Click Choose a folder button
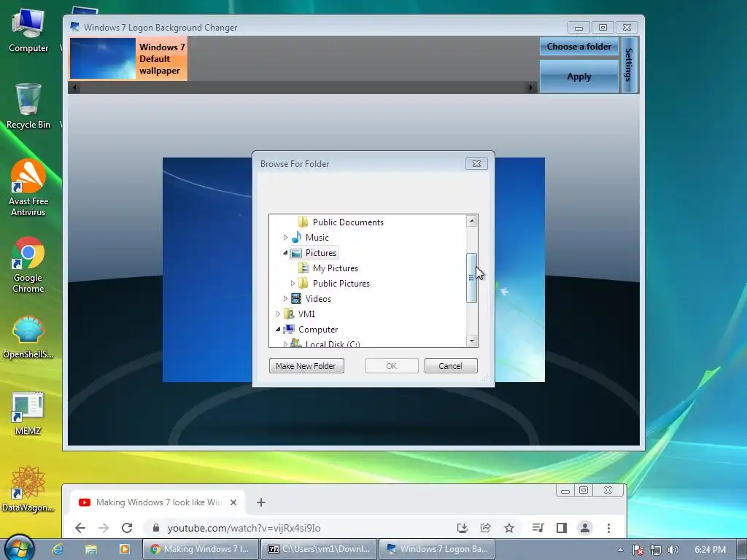 pyautogui.click(x=578, y=47)
